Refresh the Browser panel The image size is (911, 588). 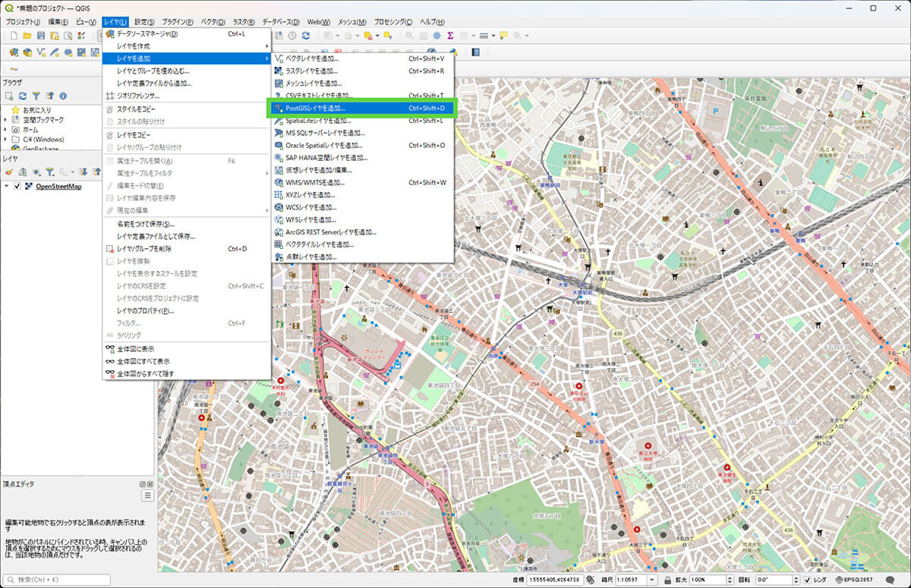pyautogui.click(x=22, y=96)
